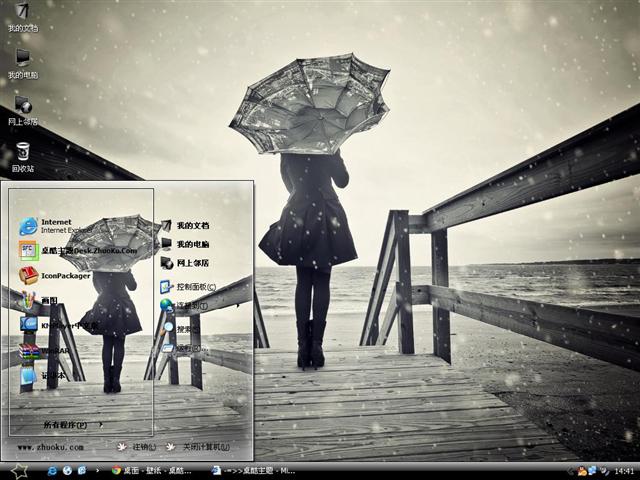Open 我的电脑 in the start menu right column
The width and height of the screenshot is (640, 480).
(x=185, y=244)
